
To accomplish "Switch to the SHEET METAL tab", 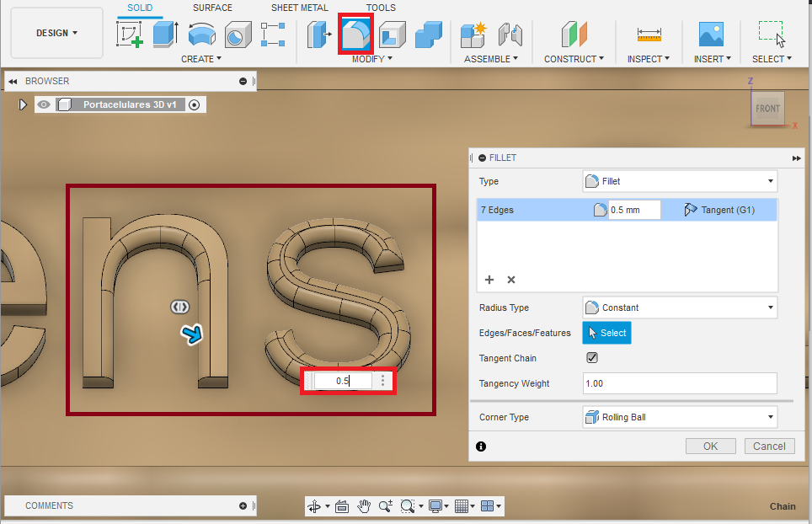I will click(299, 8).
